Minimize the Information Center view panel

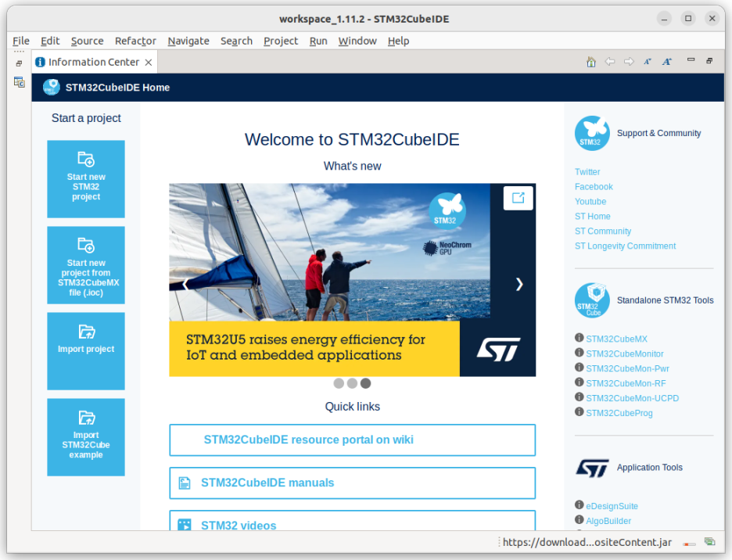point(691,59)
